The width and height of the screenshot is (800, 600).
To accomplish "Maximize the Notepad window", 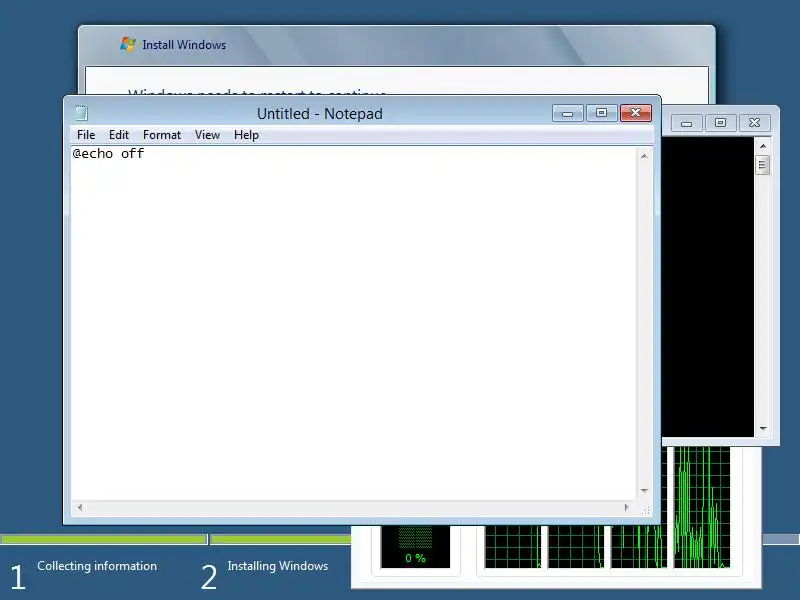I will tap(601, 113).
